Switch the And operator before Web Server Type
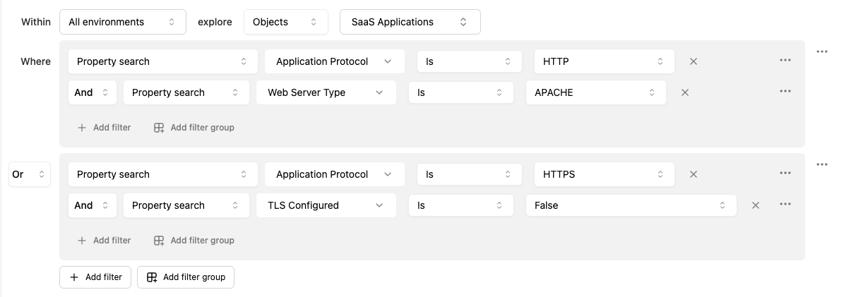 (92, 92)
